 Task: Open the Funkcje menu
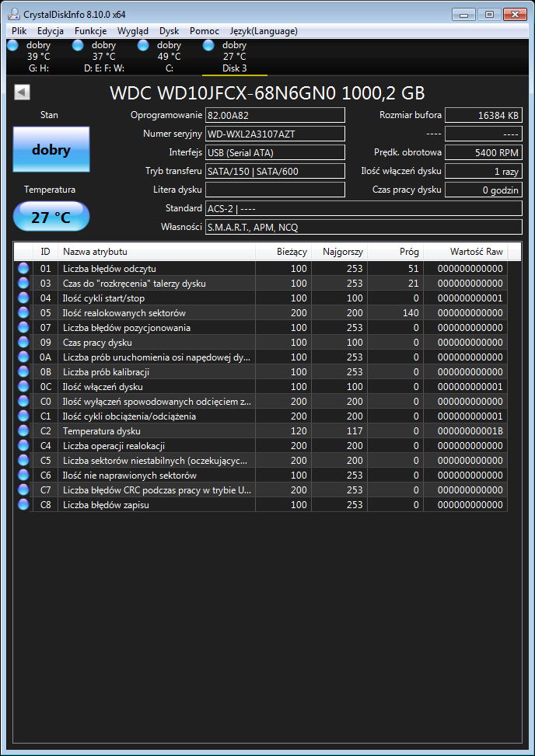tap(90, 31)
